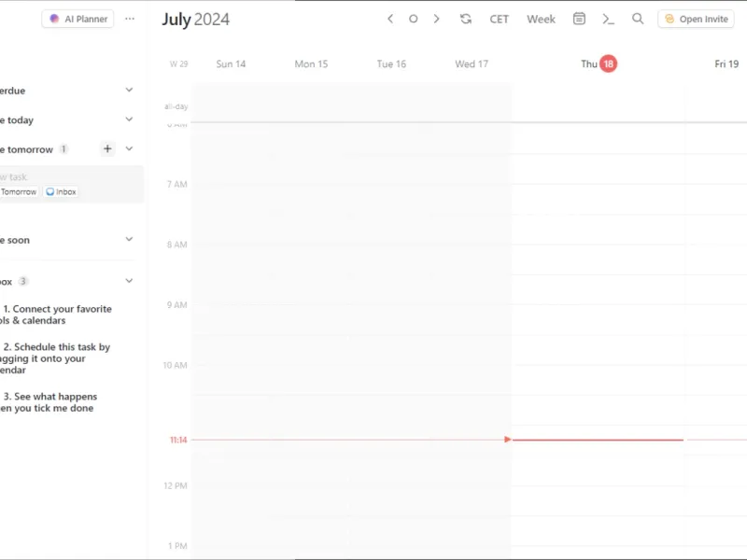Select the Sun 14 day header

(231, 63)
